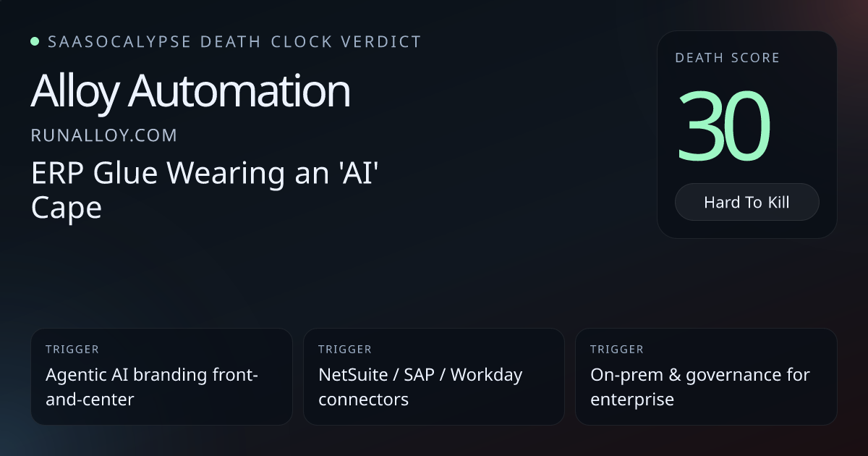
Task: Click "and-center" text in left trigger card
Action: tap(90, 399)
